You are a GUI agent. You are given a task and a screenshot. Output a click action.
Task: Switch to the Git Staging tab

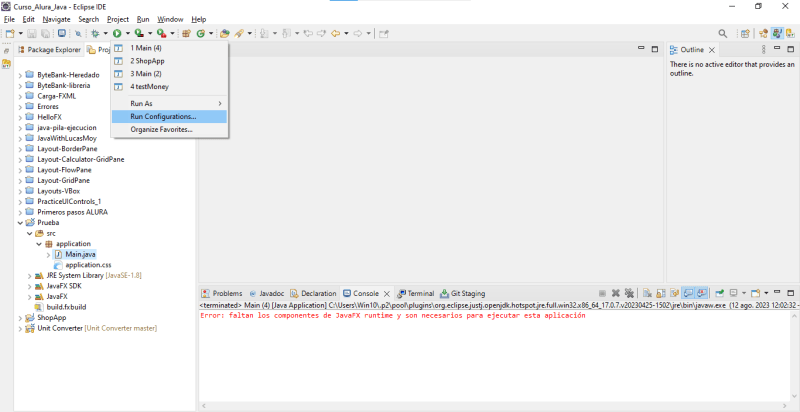(463, 293)
